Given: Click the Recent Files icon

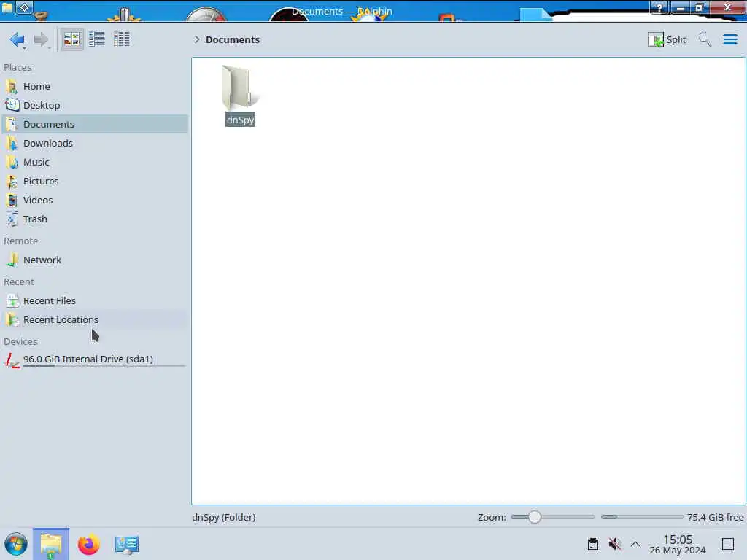Looking at the screenshot, I should click(12, 301).
